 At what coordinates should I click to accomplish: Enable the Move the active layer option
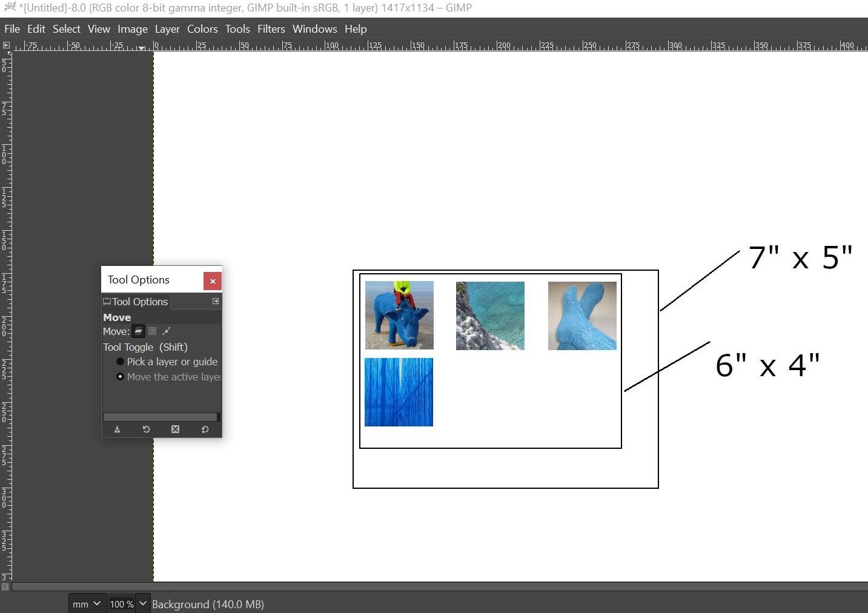click(121, 376)
